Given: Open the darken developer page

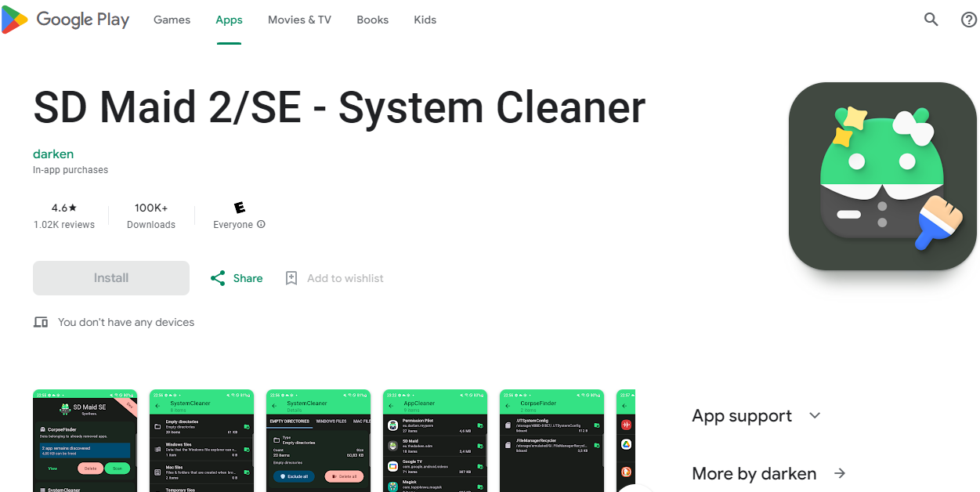Looking at the screenshot, I should tap(53, 154).
